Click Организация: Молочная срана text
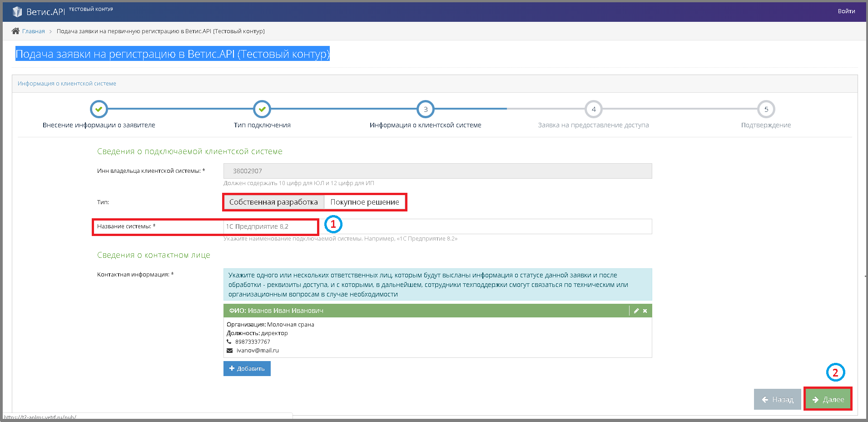The image size is (868, 422). 270,325
